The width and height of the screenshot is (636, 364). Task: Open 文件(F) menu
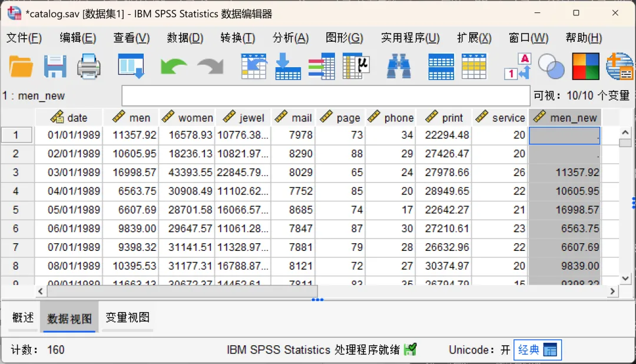[x=24, y=38]
